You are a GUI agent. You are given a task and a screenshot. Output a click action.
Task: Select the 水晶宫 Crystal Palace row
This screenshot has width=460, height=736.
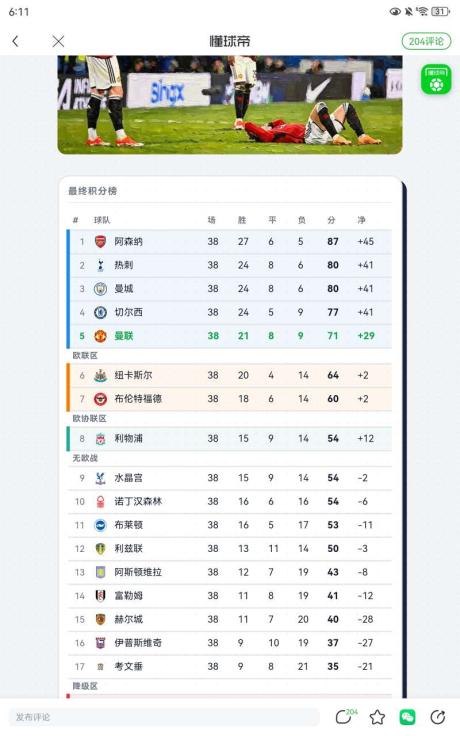(x=229, y=478)
